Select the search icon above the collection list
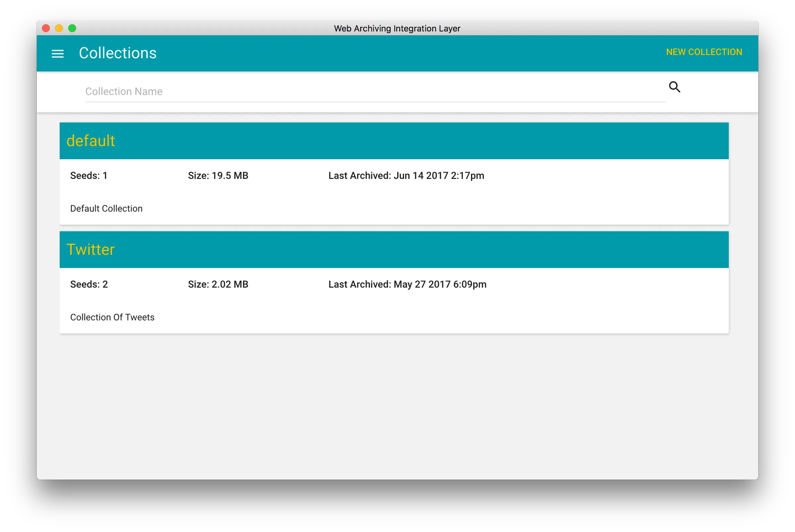Image resolution: width=795 pixels, height=532 pixels. point(675,87)
